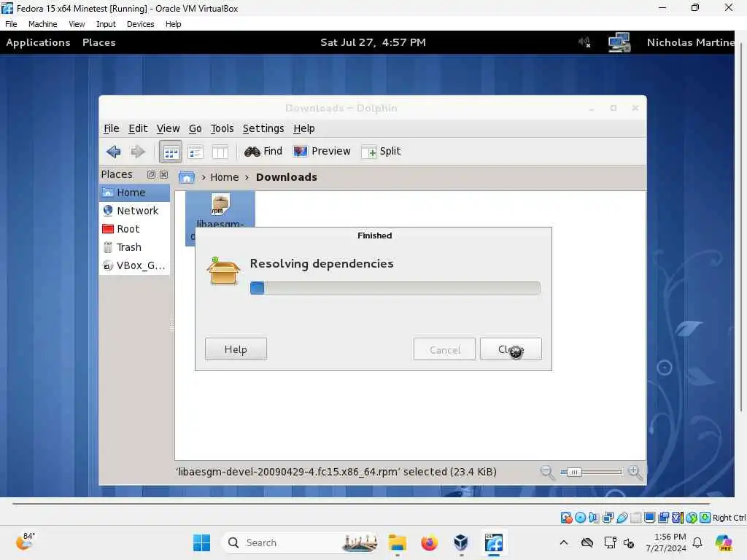The width and height of the screenshot is (747, 560).
Task: Open VirtualBox Help menu
Action: pos(173,24)
